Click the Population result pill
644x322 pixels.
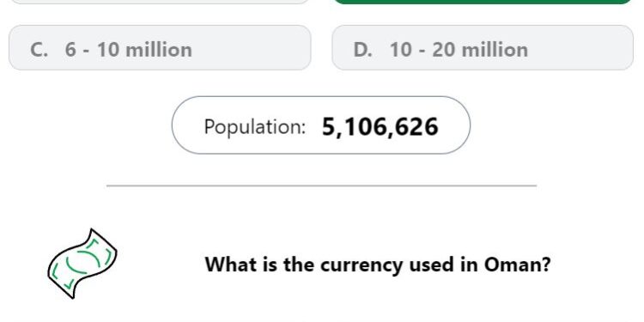[x=321, y=125]
